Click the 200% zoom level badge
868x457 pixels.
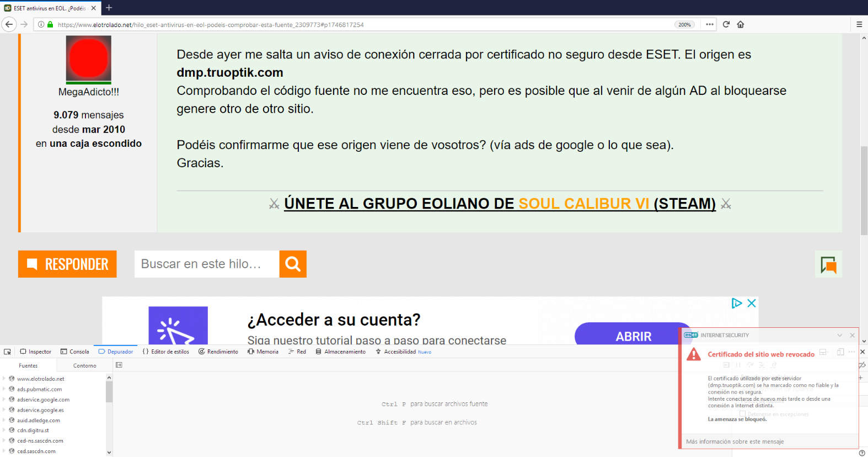point(684,24)
